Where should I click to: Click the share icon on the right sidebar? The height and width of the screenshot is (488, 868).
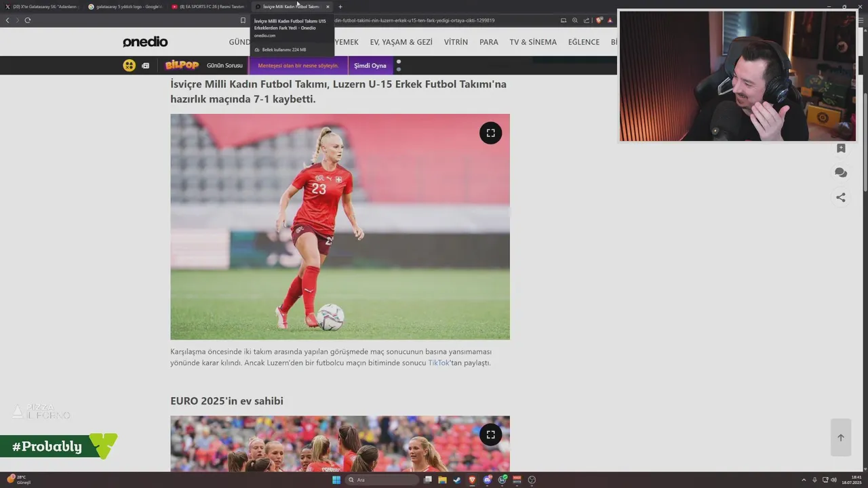[x=841, y=197]
